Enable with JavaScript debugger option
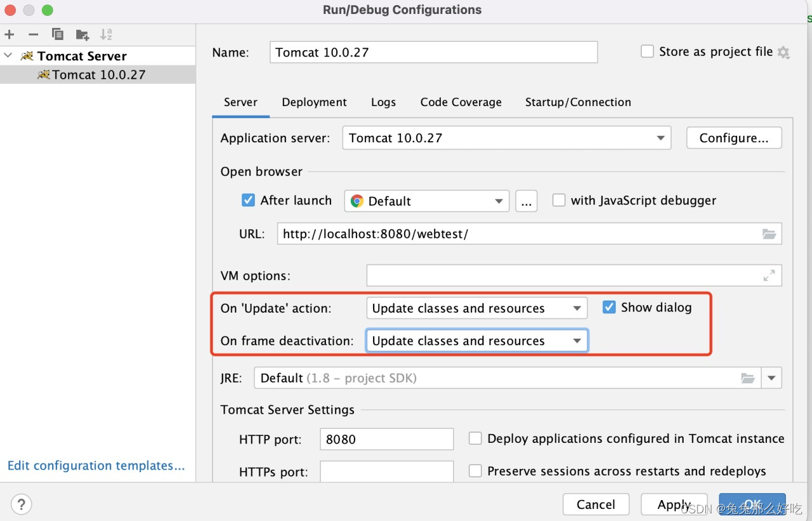The width and height of the screenshot is (812, 521). [558, 200]
